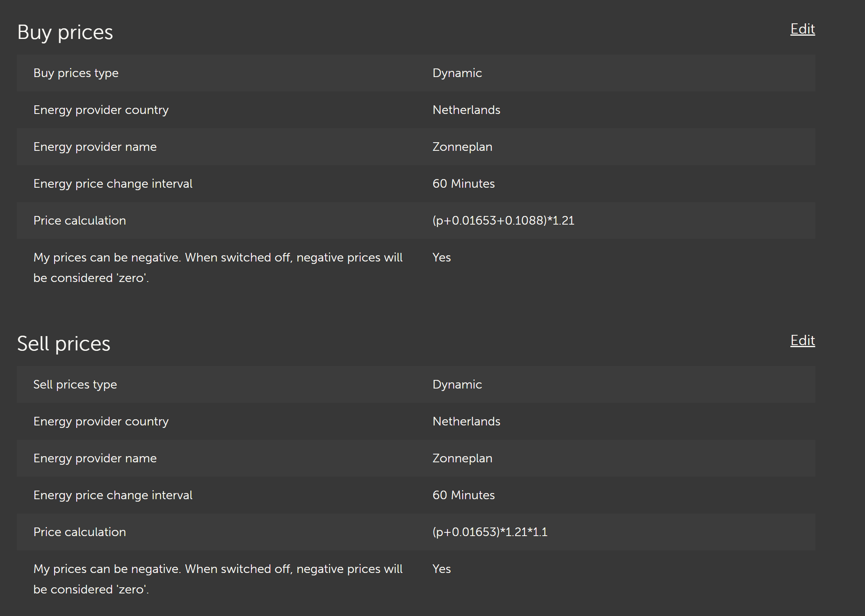Select the Buy prices heading
The height and width of the screenshot is (616, 865).
point(65,32)
